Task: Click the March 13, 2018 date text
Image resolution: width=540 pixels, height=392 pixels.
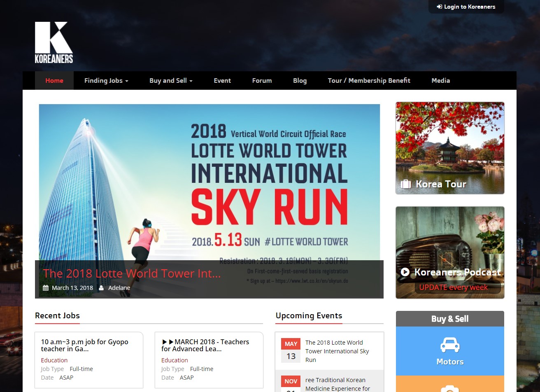Action: click(72, 288)
